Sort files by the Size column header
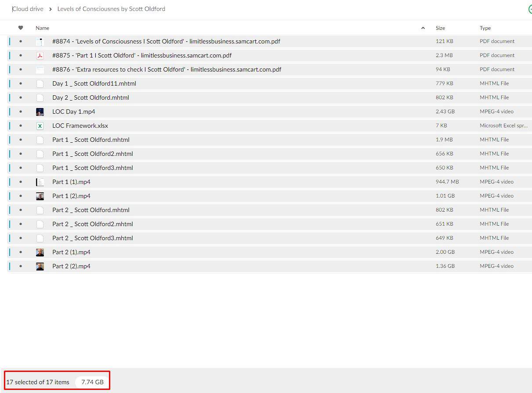This screenshot has width=532, height=393. click(x=440, y=28)
